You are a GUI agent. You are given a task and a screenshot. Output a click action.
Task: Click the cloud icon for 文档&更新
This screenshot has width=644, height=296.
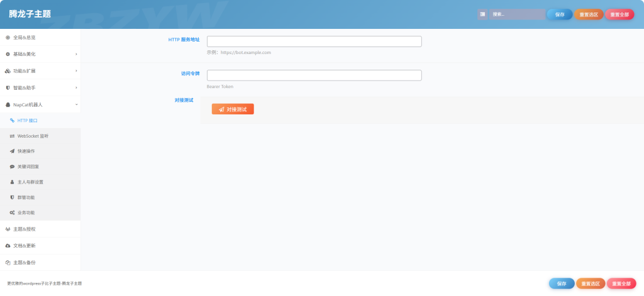tap(8, 245)
